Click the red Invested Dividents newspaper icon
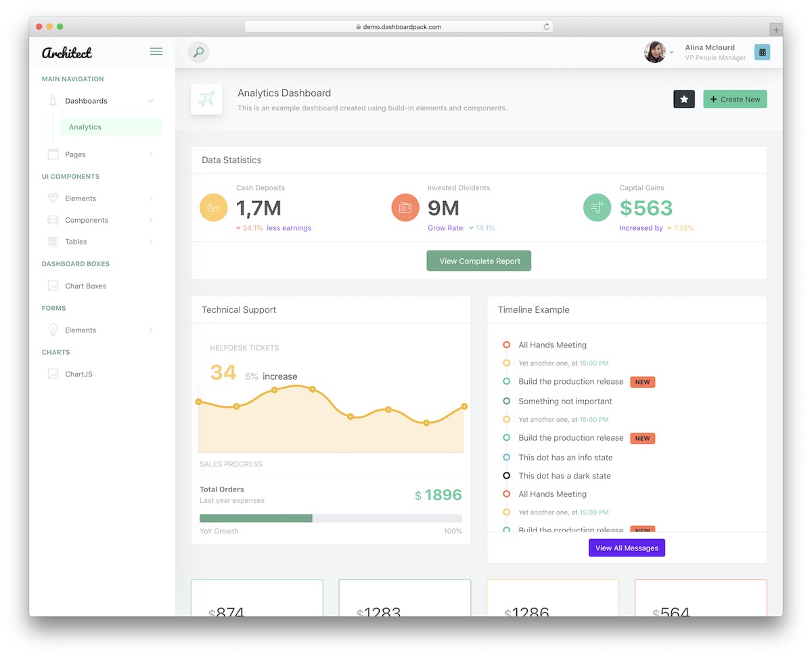812x658 pixels. click(405, 207)
